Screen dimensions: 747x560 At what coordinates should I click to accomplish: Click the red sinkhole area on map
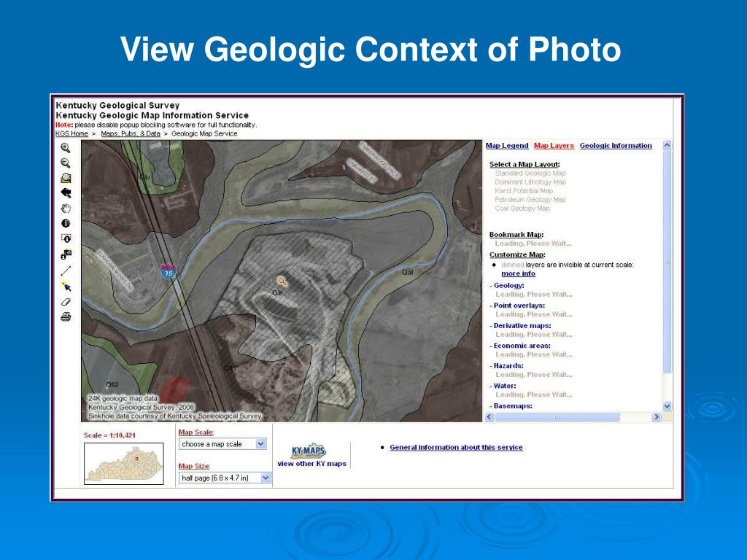pos(174,389)
